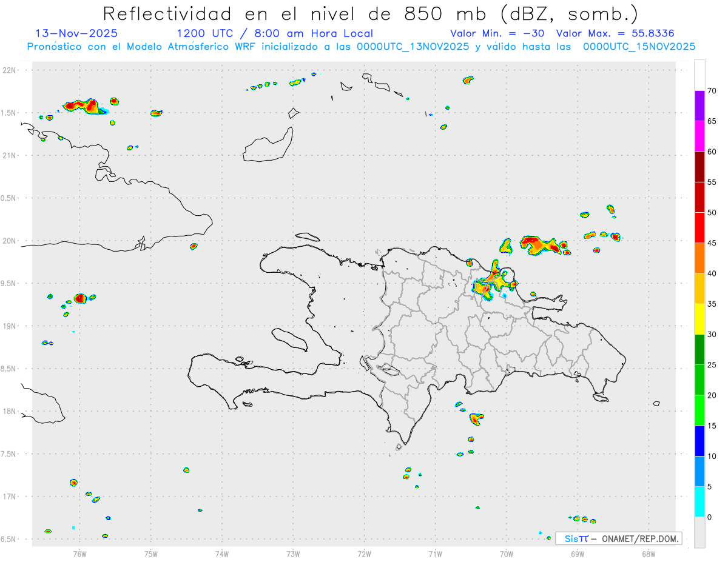Click the '20' colorbar scale value

click(712, 395)
